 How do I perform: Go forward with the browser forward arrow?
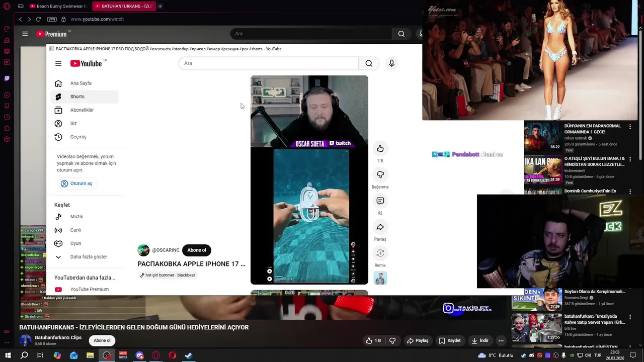(x=29, y=19)
